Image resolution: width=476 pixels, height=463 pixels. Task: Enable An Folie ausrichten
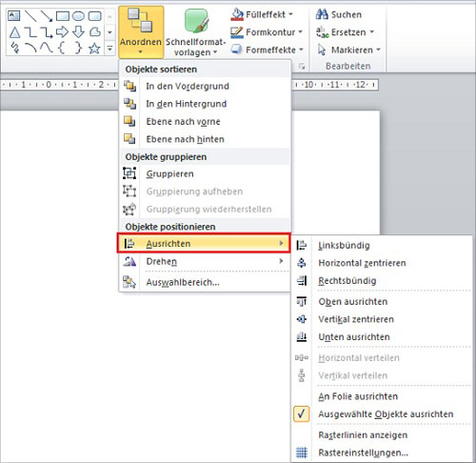382,396
